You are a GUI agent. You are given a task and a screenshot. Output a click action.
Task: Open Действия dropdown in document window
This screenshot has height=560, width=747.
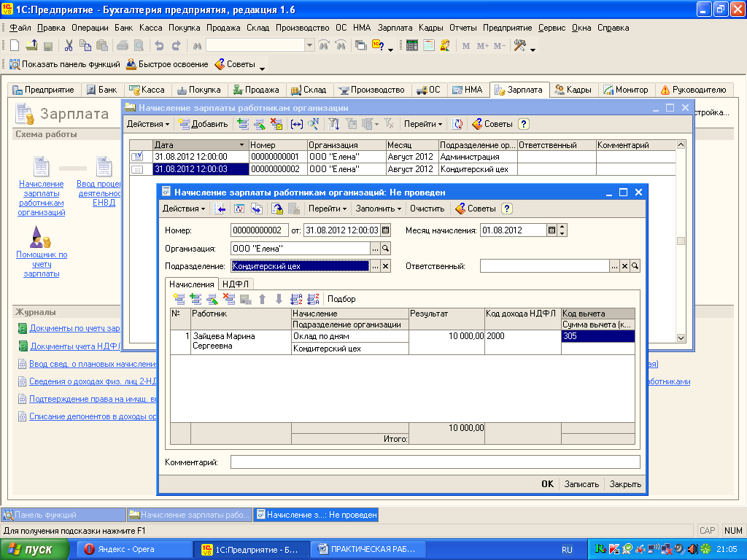click(x=184, y=209)
